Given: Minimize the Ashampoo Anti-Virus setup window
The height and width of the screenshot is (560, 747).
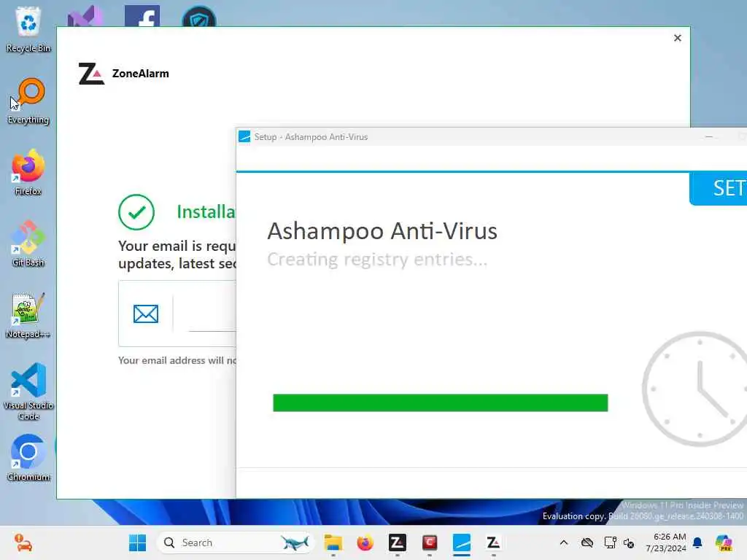Looking at the screenshot, I should (709, 136).
